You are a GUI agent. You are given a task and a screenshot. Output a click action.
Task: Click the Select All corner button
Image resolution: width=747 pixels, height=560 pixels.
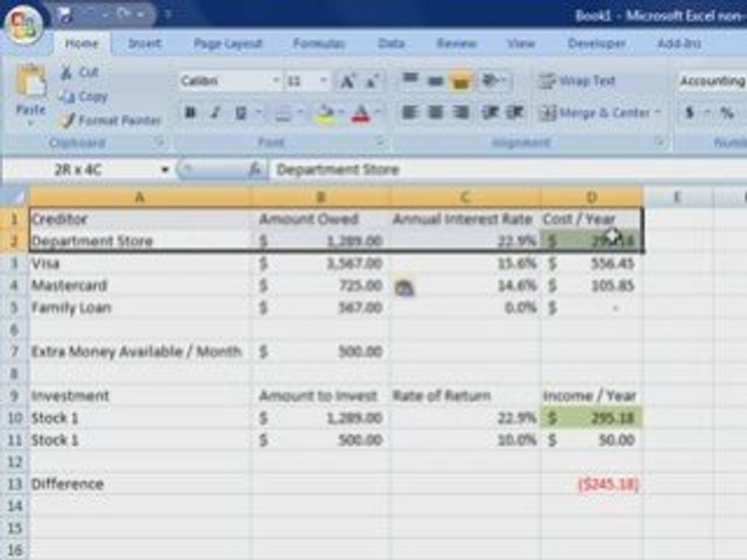(14, 196)
